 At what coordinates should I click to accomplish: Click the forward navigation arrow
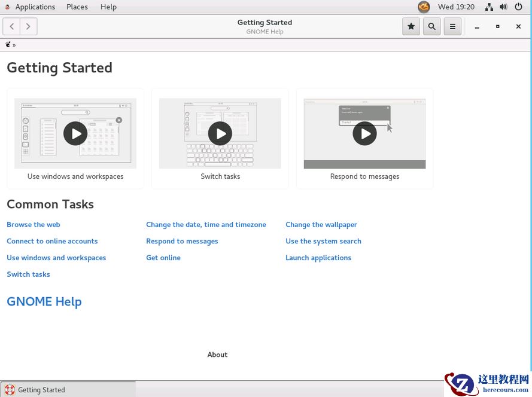28,26
